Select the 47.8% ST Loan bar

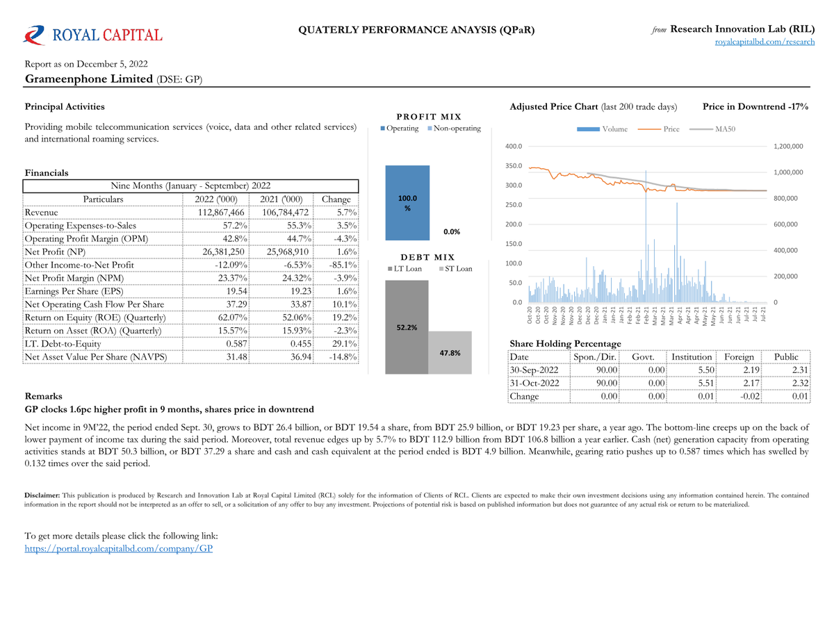450,353
